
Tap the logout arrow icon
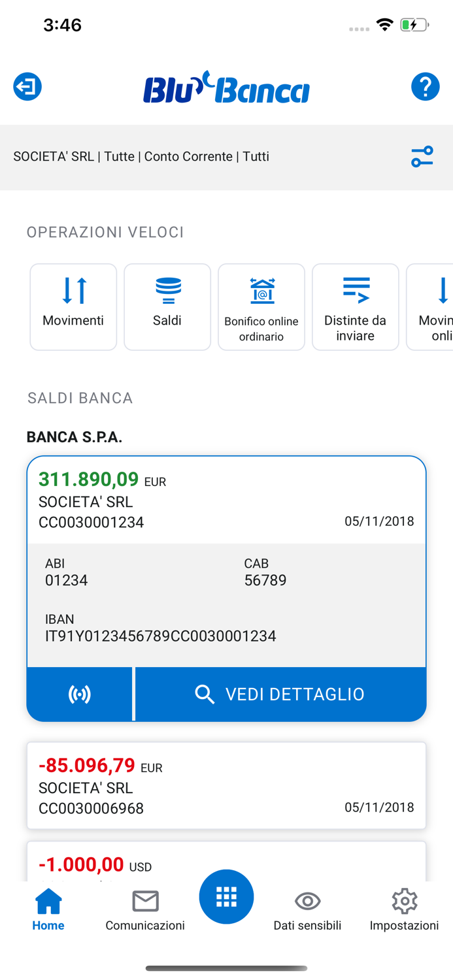coord(27,86)
